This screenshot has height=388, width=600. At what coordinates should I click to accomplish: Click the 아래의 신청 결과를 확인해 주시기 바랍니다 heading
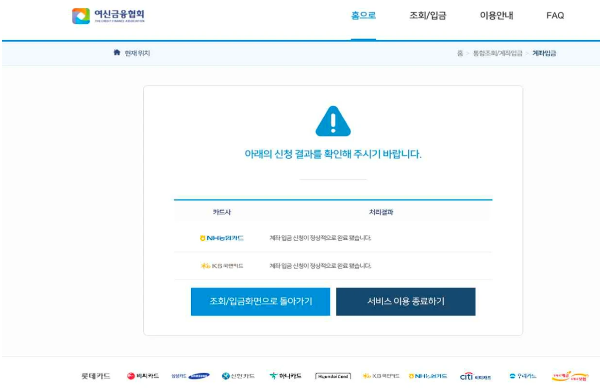pyautogui.click(x=333, y=154)
